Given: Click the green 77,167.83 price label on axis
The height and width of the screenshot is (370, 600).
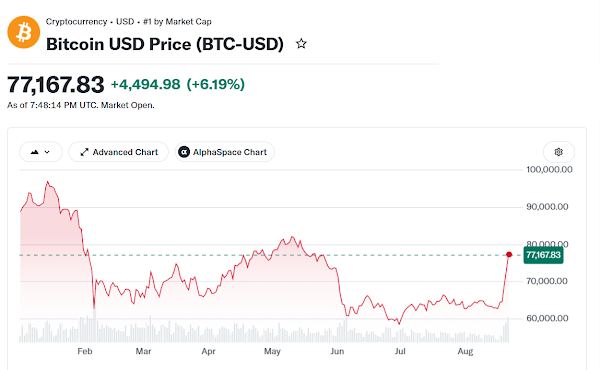Looking at the screenshot, I should tap(543, 255).
